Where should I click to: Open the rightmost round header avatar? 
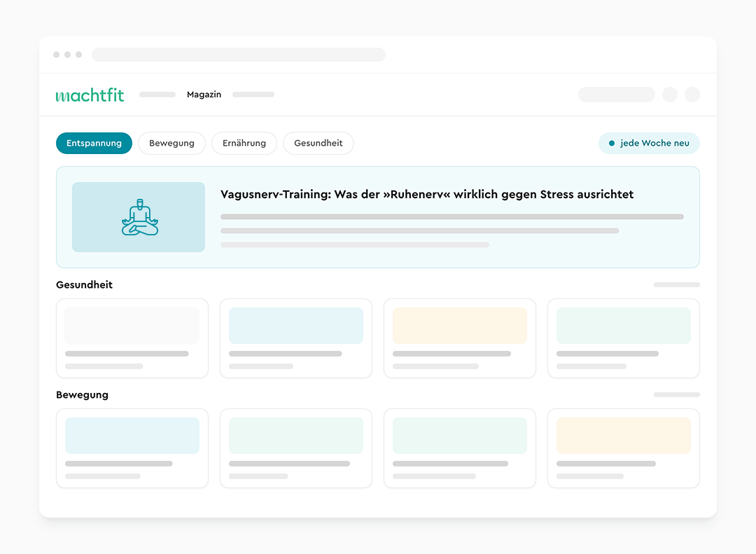[x=692, y=95]
